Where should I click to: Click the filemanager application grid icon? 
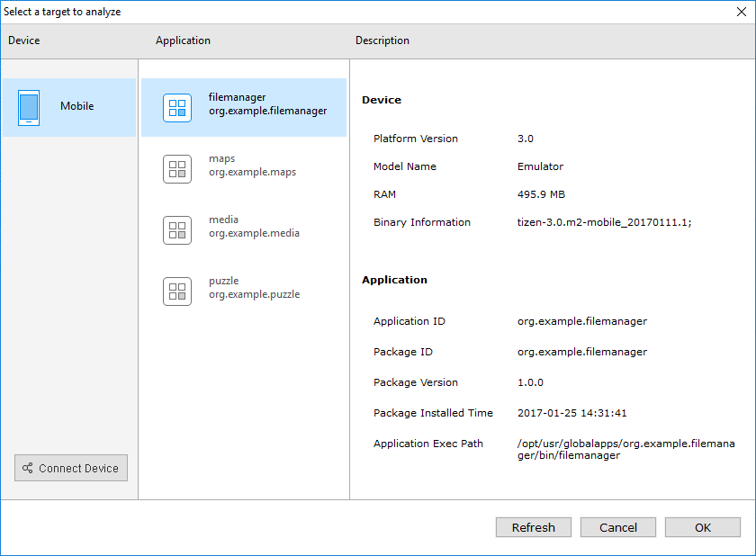(177, 107)
